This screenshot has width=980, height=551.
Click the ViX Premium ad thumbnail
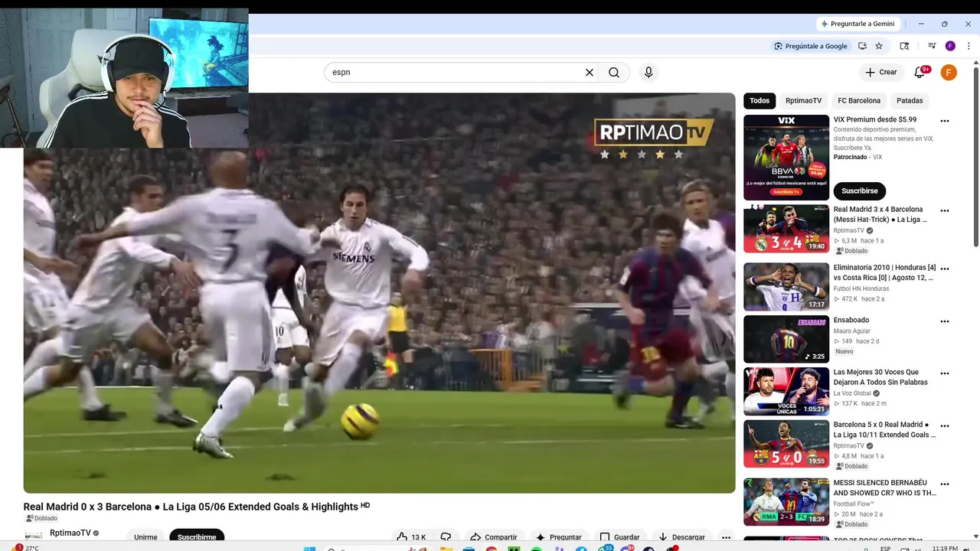[x=786, y=158]
